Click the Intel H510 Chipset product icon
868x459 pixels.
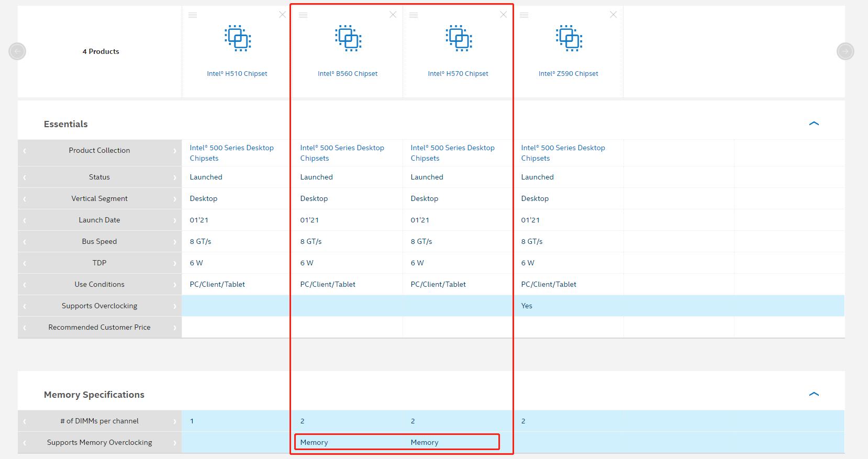tap(238, 38)
